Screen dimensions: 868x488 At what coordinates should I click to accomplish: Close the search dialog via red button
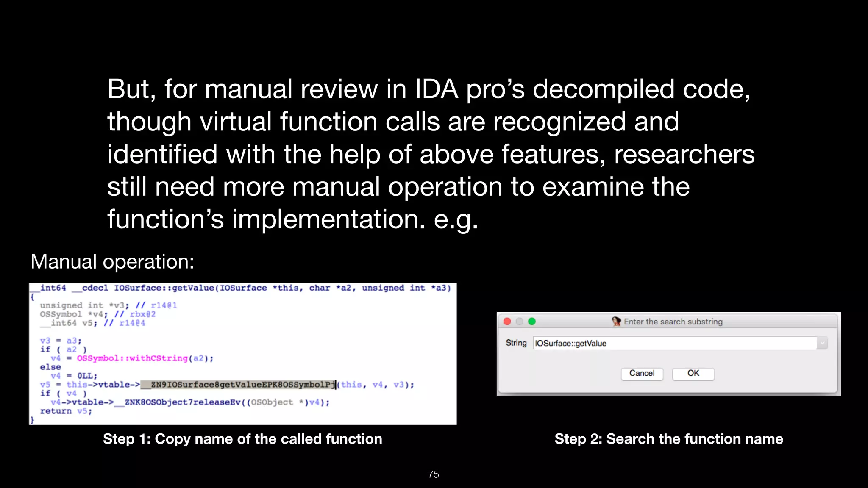click(x=507, y=322)
